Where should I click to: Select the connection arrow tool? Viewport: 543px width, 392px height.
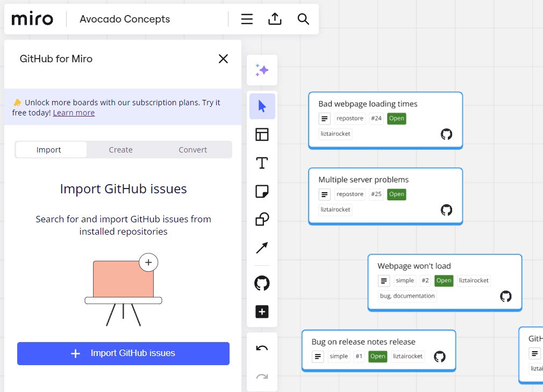click(262, 248)
